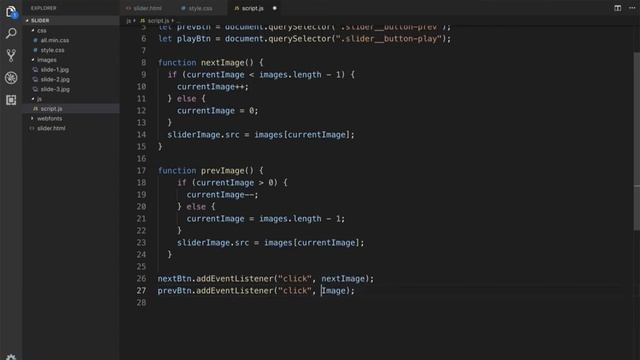Open the Explorer view in activity bar
The image size is (640, 360).
pos(11,12)
